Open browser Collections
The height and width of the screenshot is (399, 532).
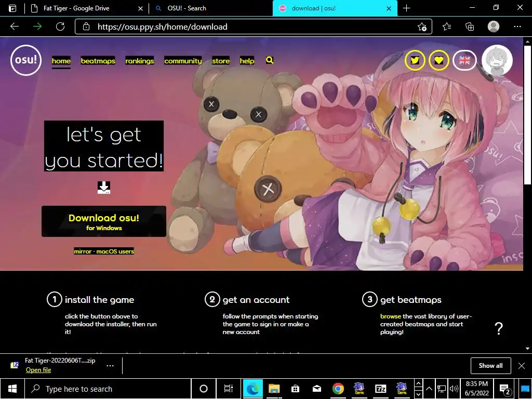pos(470,26)
